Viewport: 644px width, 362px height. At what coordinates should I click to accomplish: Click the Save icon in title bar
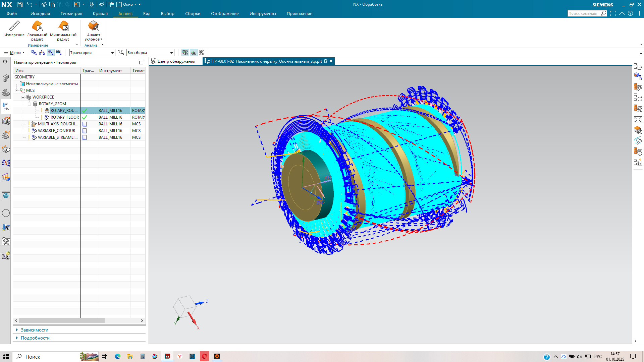pyautogui.click(x=20, y=4)
